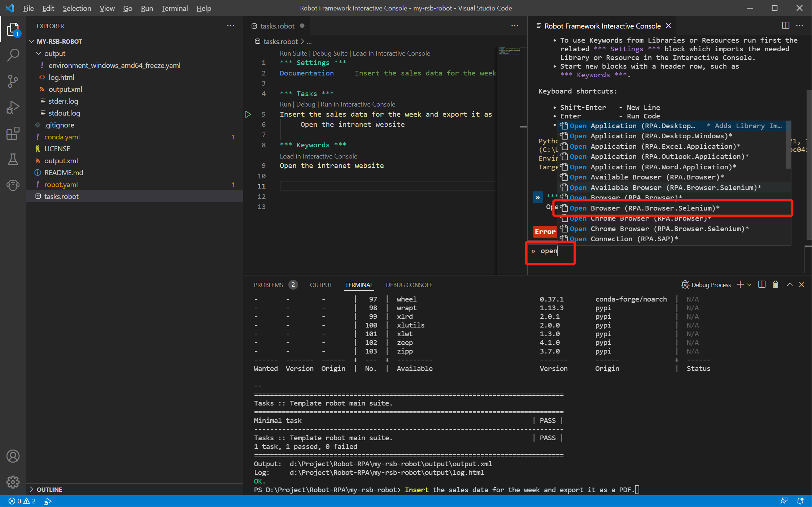Viewport: 812px width, 507px height.
Task: Open Source Control view
Action: point(13,81)
